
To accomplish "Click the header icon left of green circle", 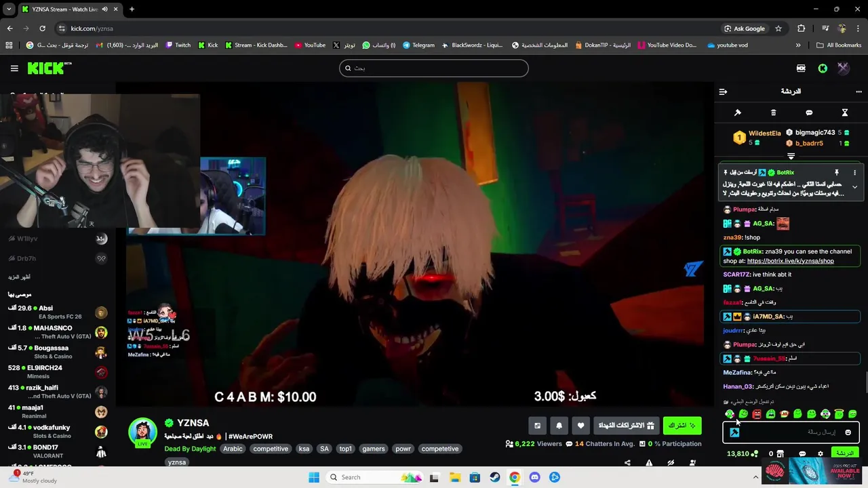I will [801, 68].
